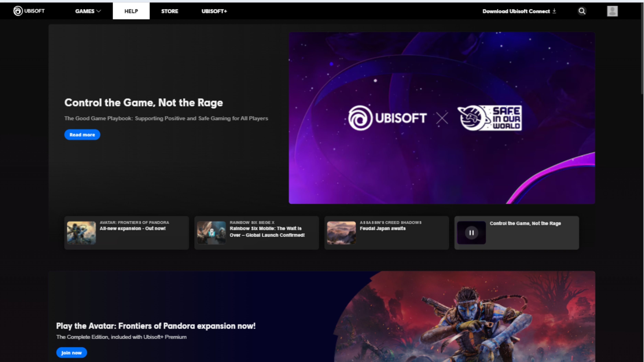Select the Avatar: Frontiers of Pandora thumbnail

(x=81, y=233)
